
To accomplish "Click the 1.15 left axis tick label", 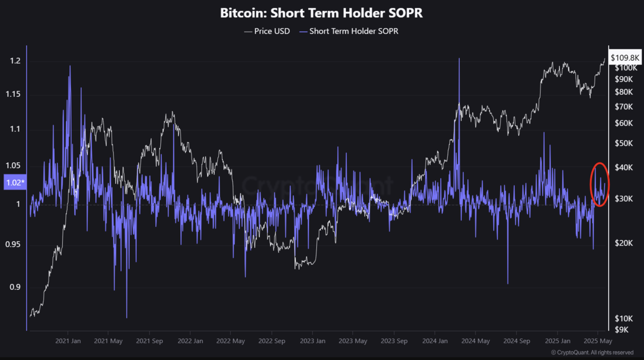I will click(13, 94).
